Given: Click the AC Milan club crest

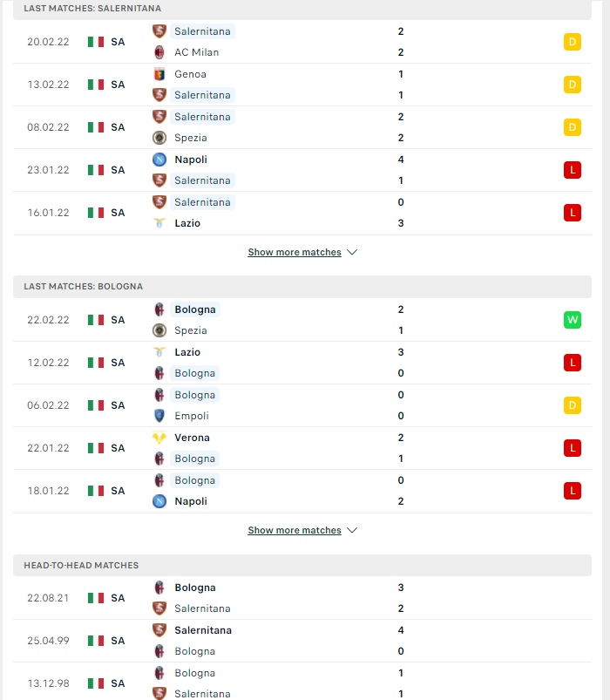Looking at the screenshot, I should click(x=159, y=52).
